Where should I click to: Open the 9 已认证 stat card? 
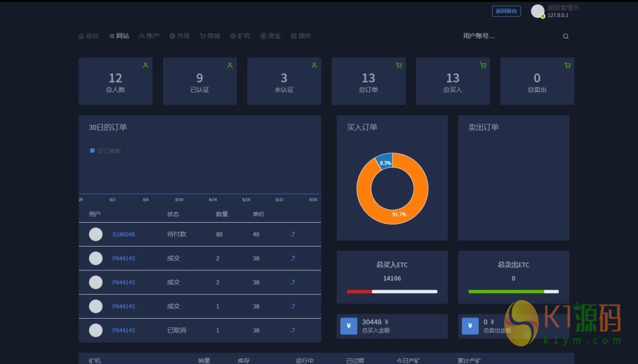[x=200, y=81]
